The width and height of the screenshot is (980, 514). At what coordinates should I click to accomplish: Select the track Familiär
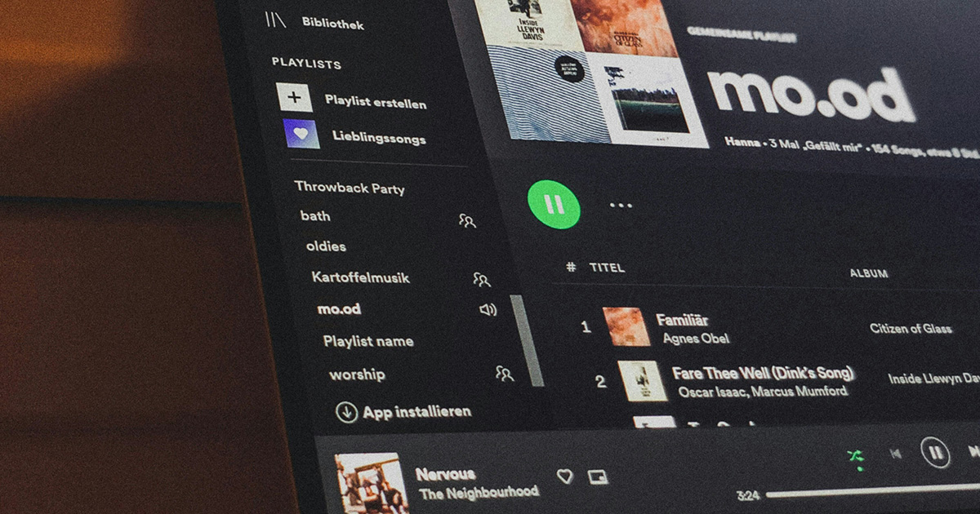click(x=682, y=320)
